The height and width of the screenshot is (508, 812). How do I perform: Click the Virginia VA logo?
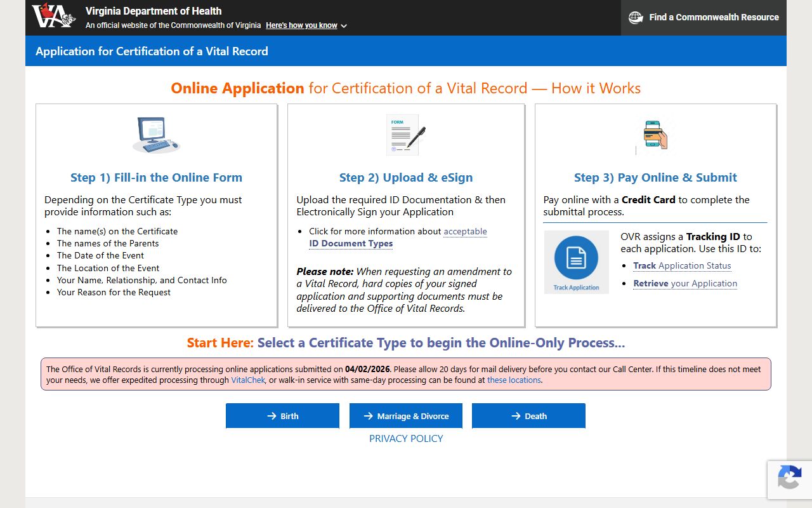pos(53,17)
